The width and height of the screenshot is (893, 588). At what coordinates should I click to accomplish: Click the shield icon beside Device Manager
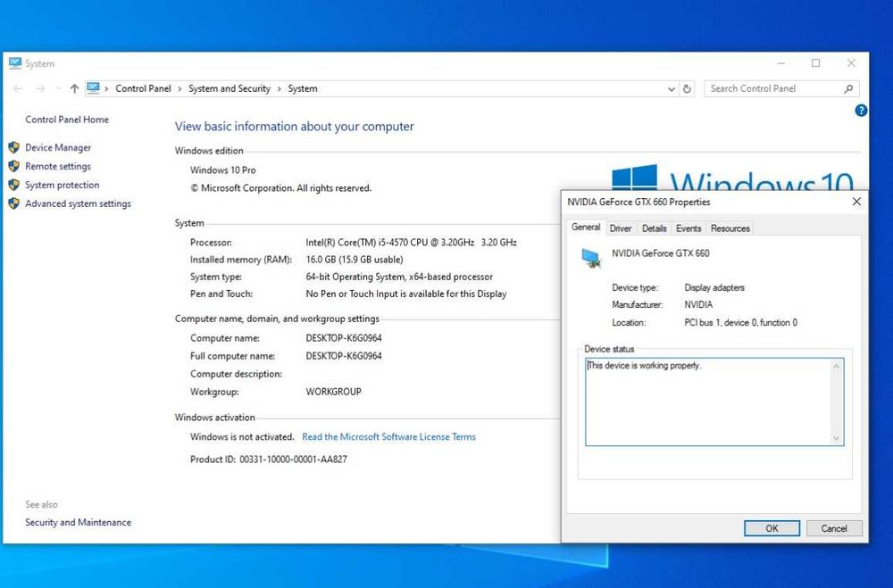point(14,148)
